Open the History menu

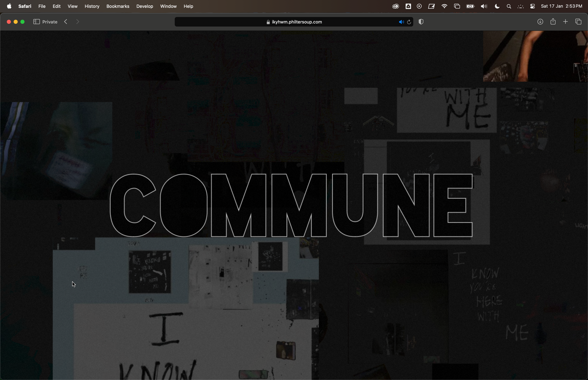[x=92, y=6]
